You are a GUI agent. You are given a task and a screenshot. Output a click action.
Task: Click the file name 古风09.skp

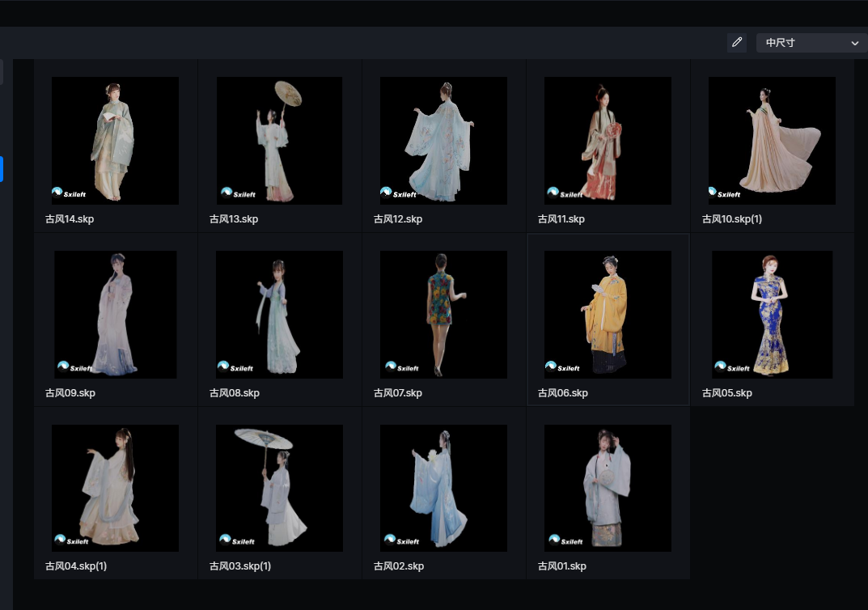pos(70,393)
